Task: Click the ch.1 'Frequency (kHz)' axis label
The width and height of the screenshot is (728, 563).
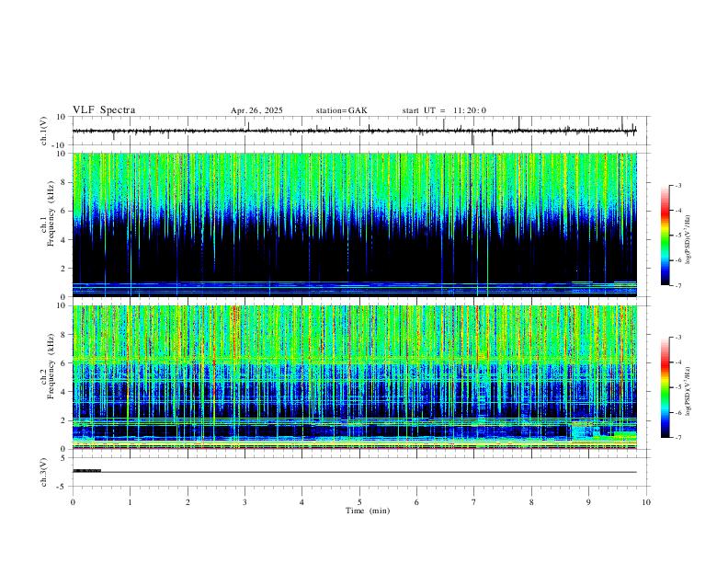Action: coord(51,213)
